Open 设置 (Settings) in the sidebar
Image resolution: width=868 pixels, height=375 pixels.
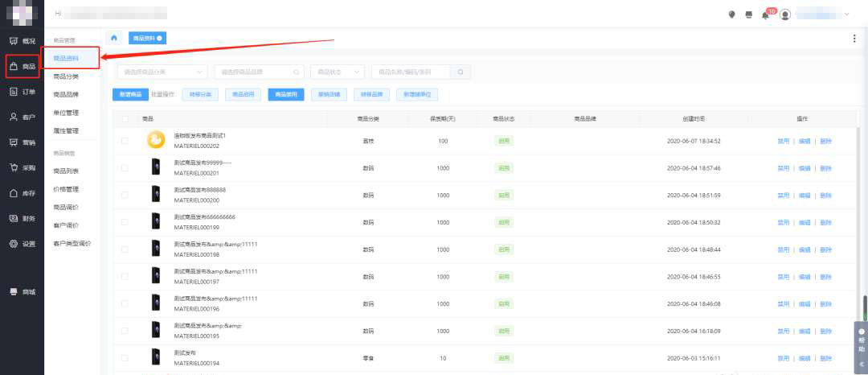click(23, 243)
